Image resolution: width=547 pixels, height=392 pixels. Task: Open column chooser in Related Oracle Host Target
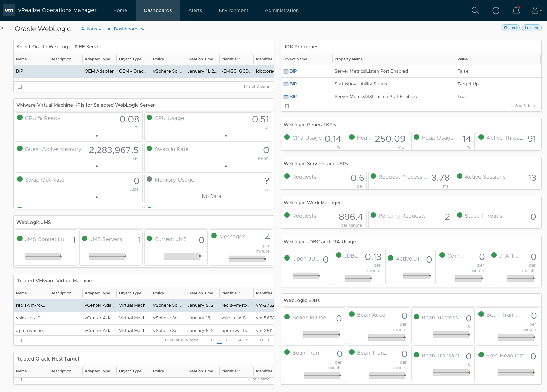[x=20, y=379]
